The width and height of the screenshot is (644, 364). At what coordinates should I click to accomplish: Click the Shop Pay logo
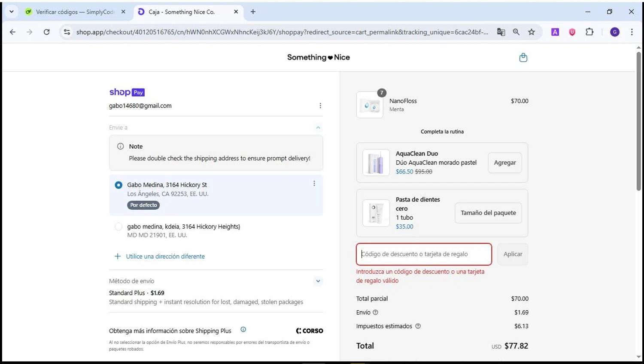(x=127, y=92)
